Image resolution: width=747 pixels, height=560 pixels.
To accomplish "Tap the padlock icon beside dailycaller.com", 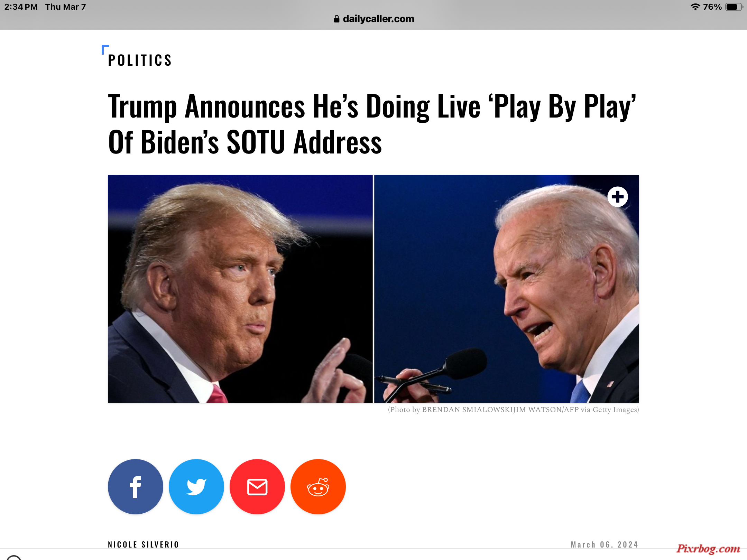I will (x=336, y=19).
